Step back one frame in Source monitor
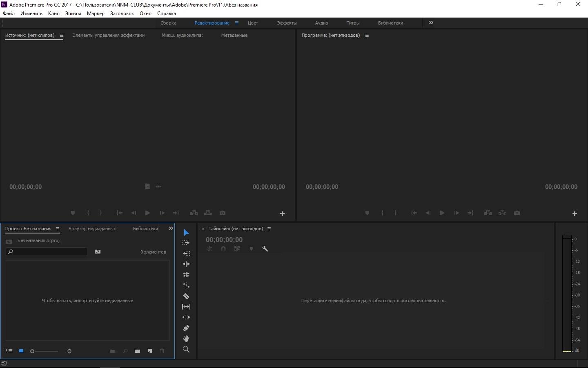This screenshot has height=368, width=588. (134, 213)
